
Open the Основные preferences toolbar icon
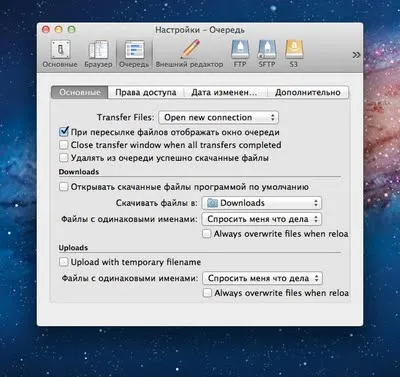pos(60,54)
